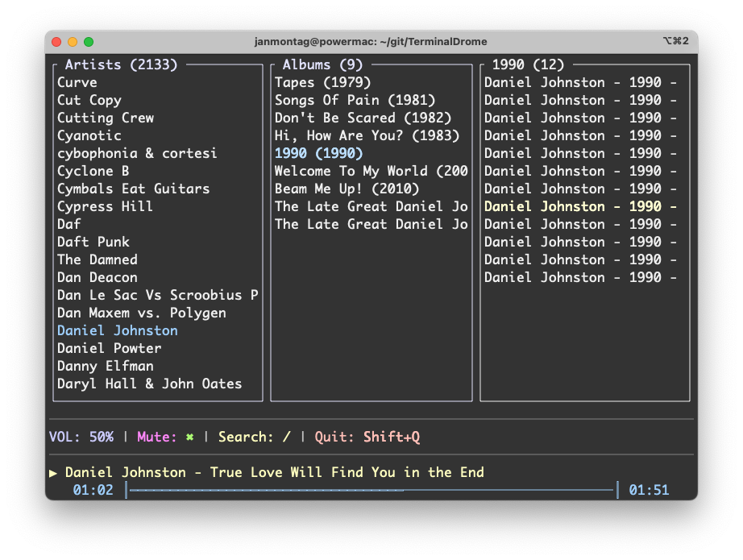Select Daryl Hall & John Oates
743x560 pixels.
150,384
